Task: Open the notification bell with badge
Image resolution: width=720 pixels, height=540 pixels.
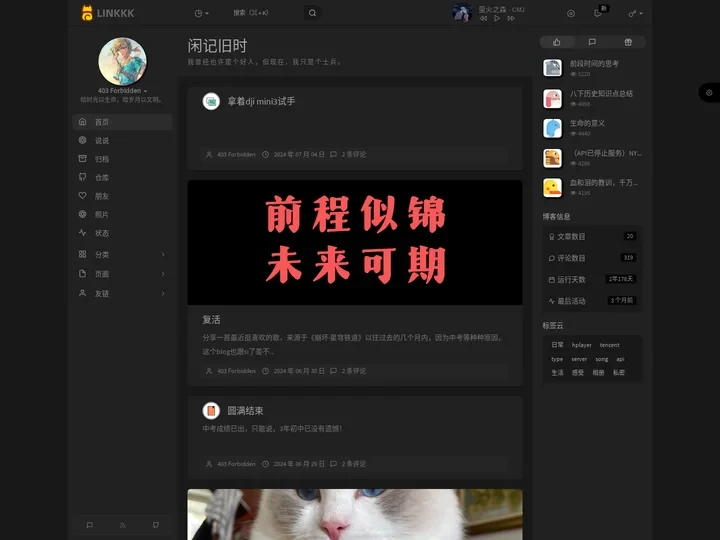Action: pos(598,13)
